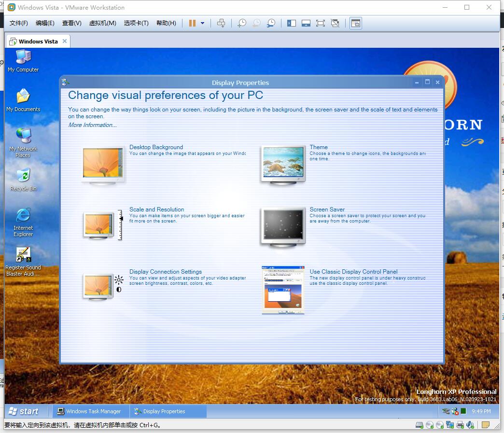Send Ctrl+Alt+Del to the virtual machine

click(221, 23)
